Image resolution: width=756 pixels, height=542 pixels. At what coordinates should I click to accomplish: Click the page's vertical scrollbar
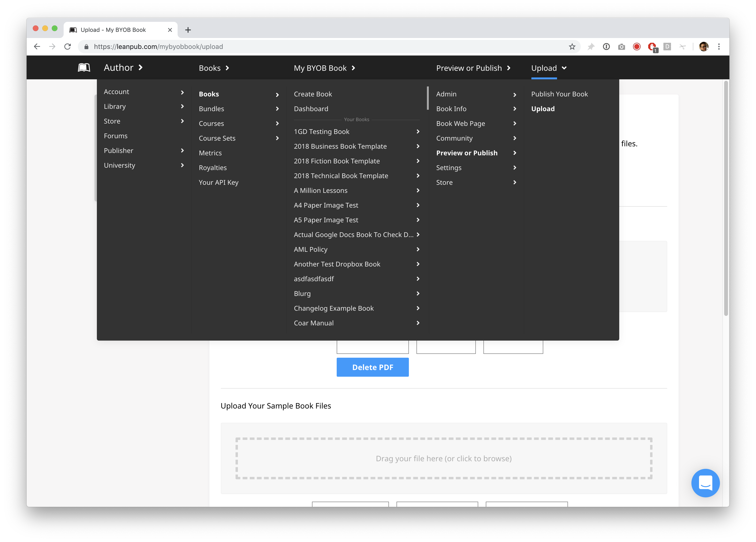point(726,198)
